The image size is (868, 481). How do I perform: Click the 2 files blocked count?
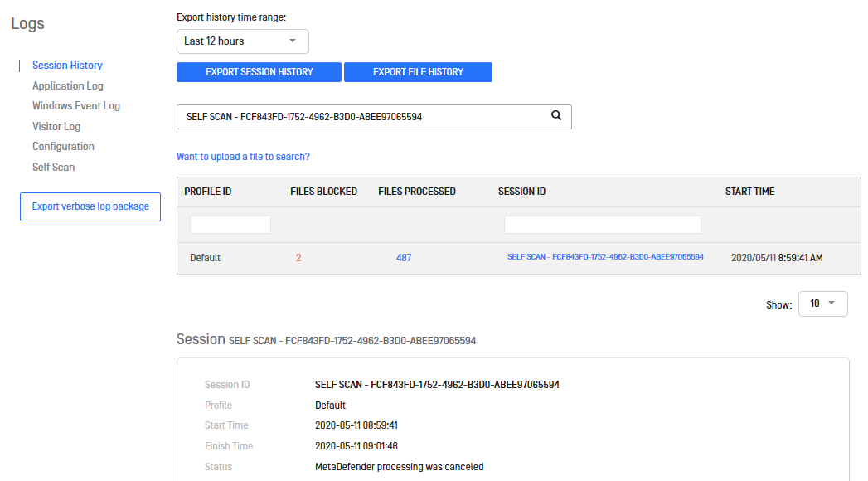pyautogui.click(x=298, y=257)
